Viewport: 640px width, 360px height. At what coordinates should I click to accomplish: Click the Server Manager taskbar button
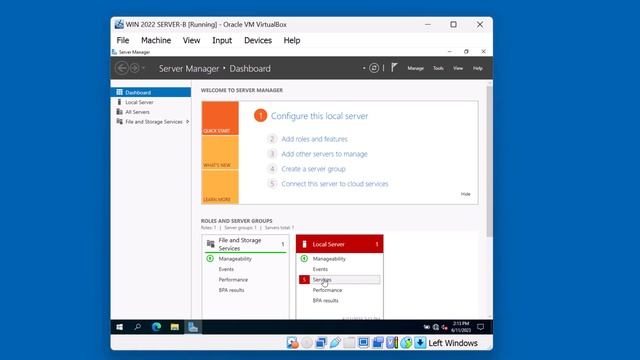pyautogui.click(x=193, y=327)
